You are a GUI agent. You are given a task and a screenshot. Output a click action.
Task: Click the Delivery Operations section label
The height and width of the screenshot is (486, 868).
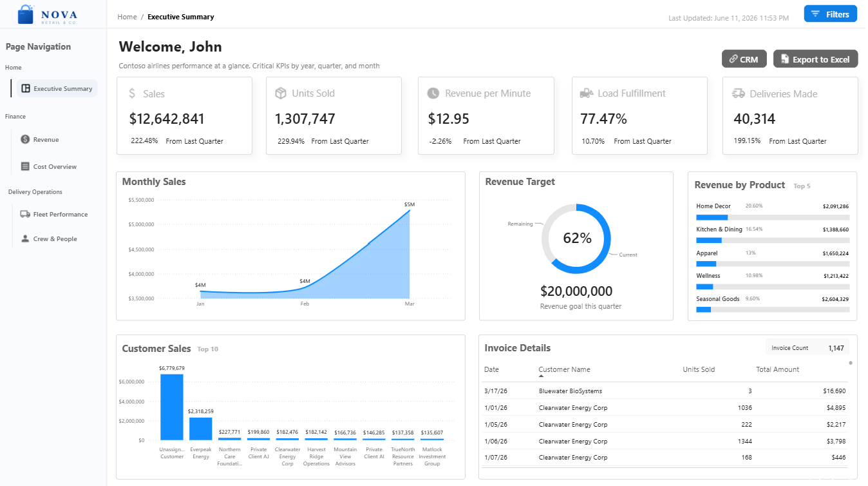35,191
